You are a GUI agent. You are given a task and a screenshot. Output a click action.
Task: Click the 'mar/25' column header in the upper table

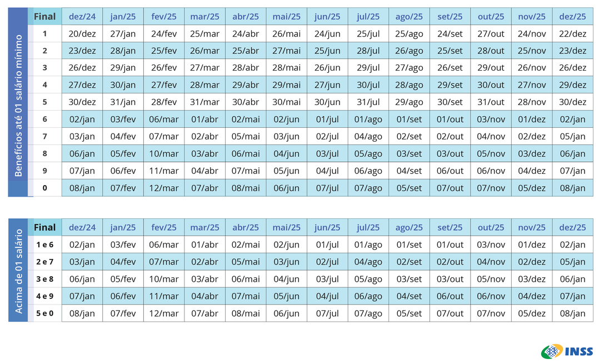[x=204, y=17]
